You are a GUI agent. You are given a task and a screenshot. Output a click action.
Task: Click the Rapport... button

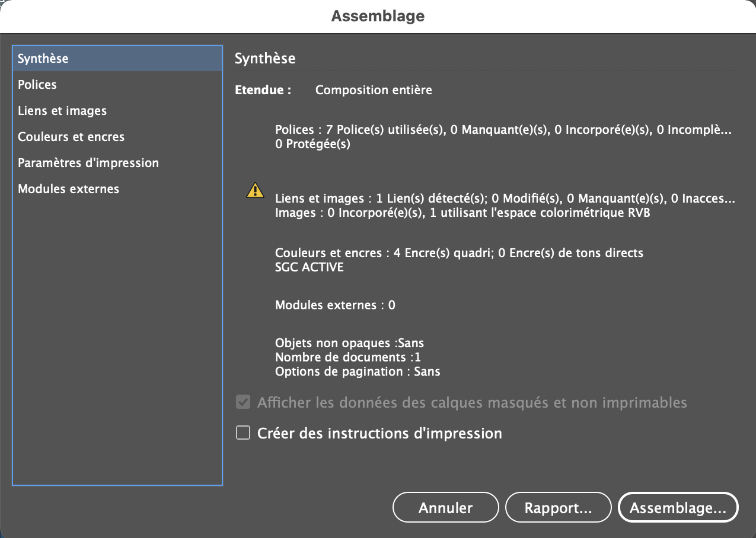(558, 508)
